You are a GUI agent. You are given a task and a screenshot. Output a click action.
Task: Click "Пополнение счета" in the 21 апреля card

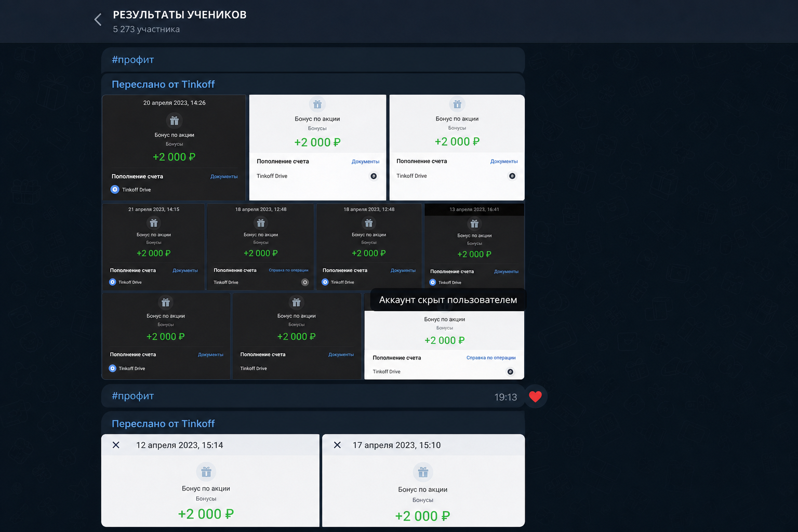133,271
